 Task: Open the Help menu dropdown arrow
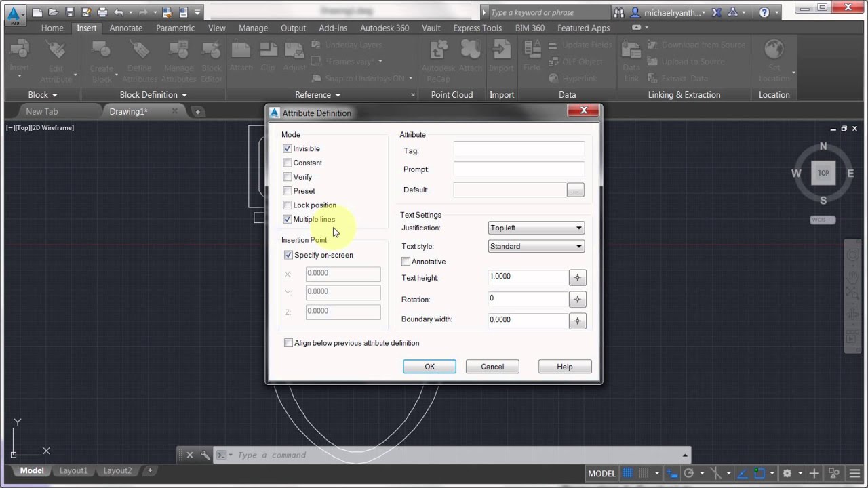coord(776,13)
